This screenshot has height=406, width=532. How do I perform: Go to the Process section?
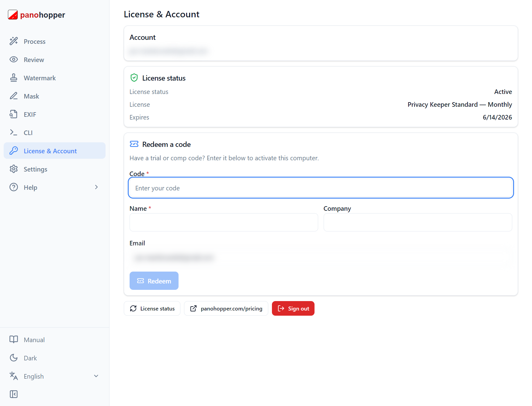[54, 41]
